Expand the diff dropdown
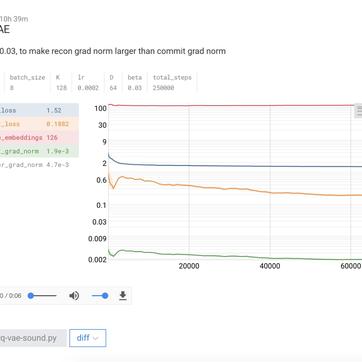Viewport: 362px width, 362px height. [88, 338]
